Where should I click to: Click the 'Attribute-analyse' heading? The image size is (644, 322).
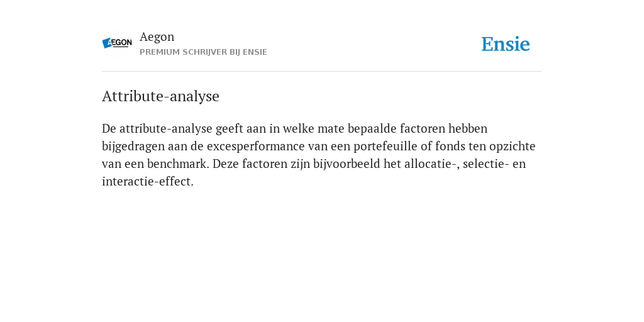point(160,96)
